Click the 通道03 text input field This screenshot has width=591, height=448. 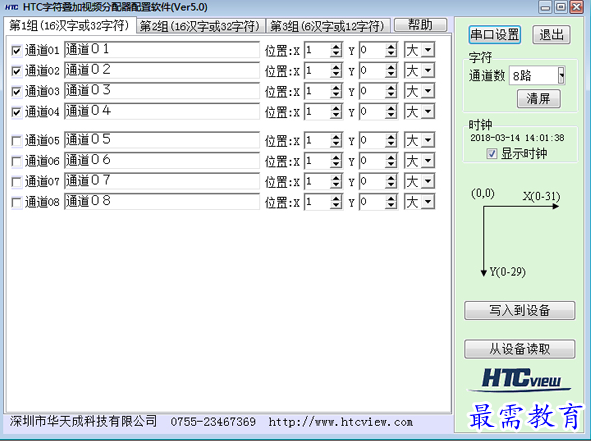[x=162, y=90]
